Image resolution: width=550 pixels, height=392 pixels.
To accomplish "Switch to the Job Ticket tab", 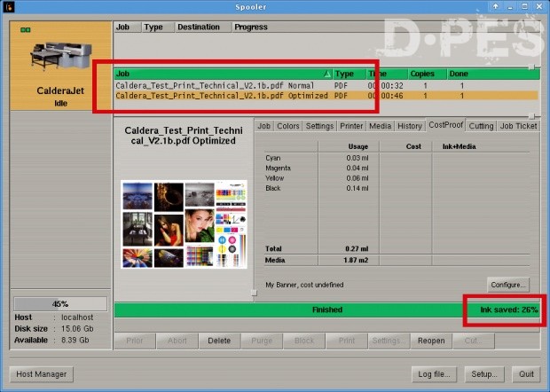I will tap(518, 126).
